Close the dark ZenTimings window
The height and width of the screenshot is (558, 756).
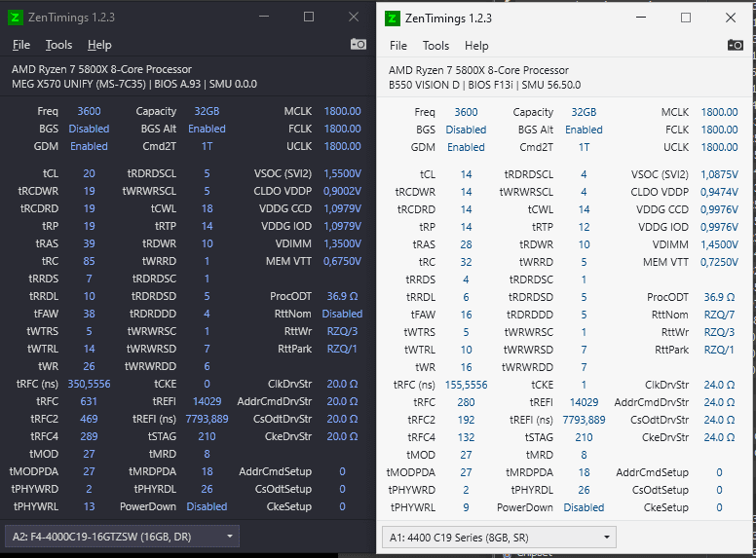(354, 18)
